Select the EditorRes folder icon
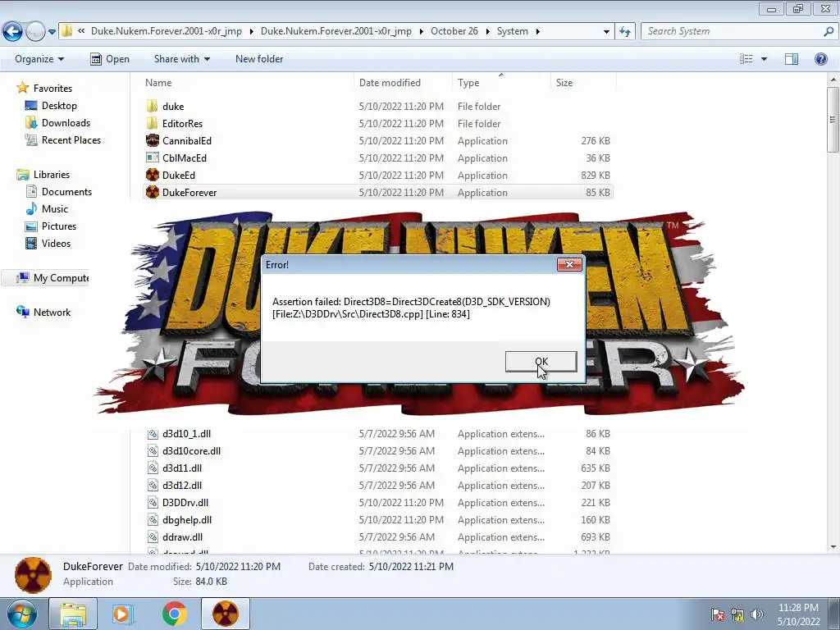 pyautogui.click(x=153, y=123)
